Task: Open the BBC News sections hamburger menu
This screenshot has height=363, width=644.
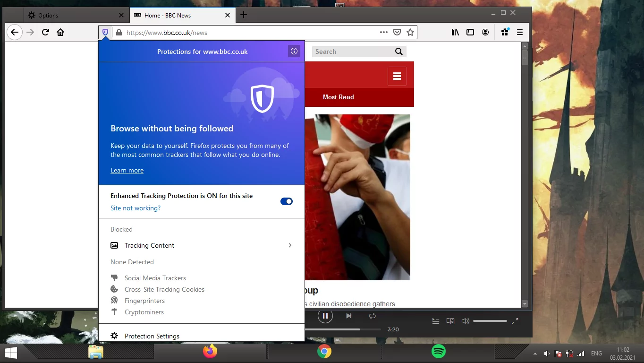Action: (x=397, y=76)
